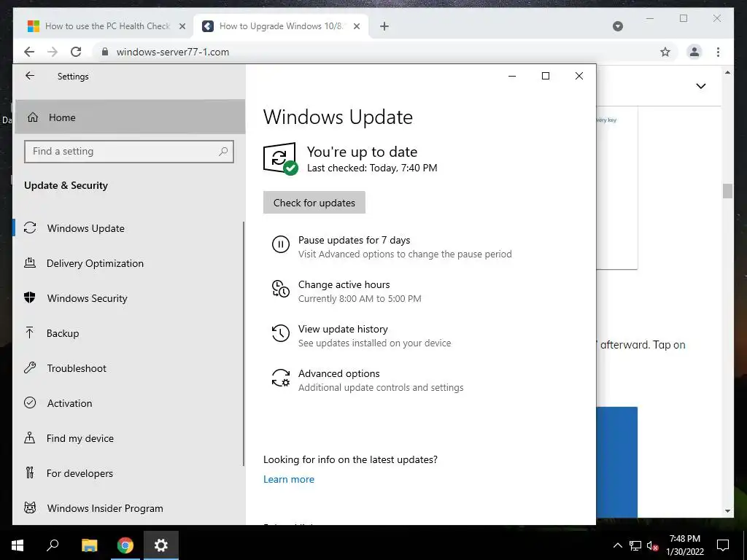Open Chrome from taskbar
This screenshot has width=747, height=560.
125,545
